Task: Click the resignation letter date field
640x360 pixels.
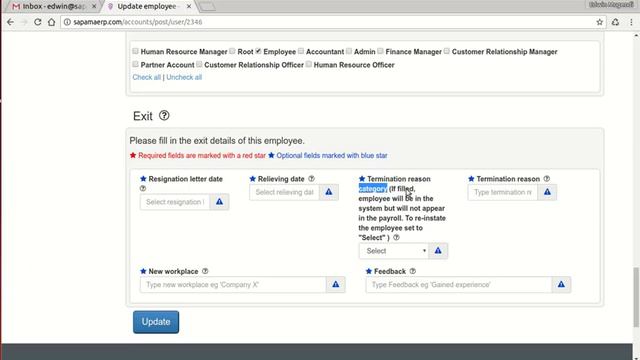Action: click(x=175, y=202)
